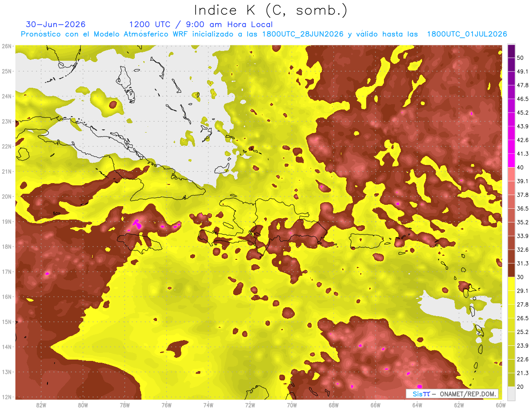Click the gray colorbar segment below 20
Image resolution: width=532 pixels, height=411 pixels.
click(x=511, y=393)
